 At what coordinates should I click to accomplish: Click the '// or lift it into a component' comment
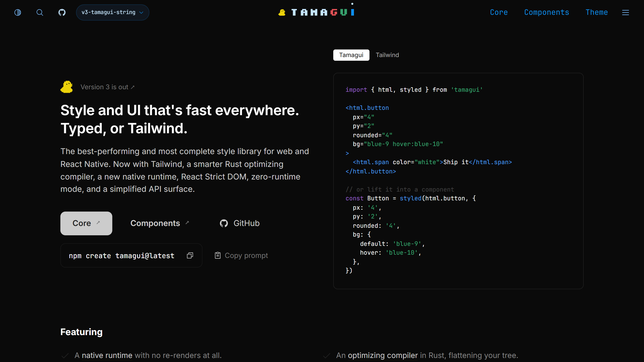click(x=400, y=189)
